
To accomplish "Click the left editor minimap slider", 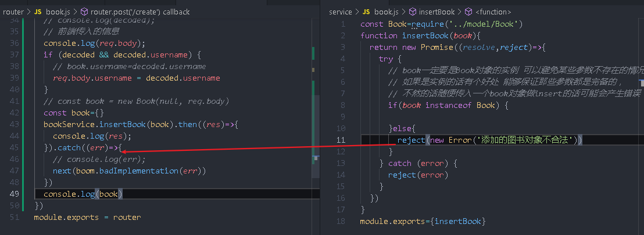I will coord(316,136).
